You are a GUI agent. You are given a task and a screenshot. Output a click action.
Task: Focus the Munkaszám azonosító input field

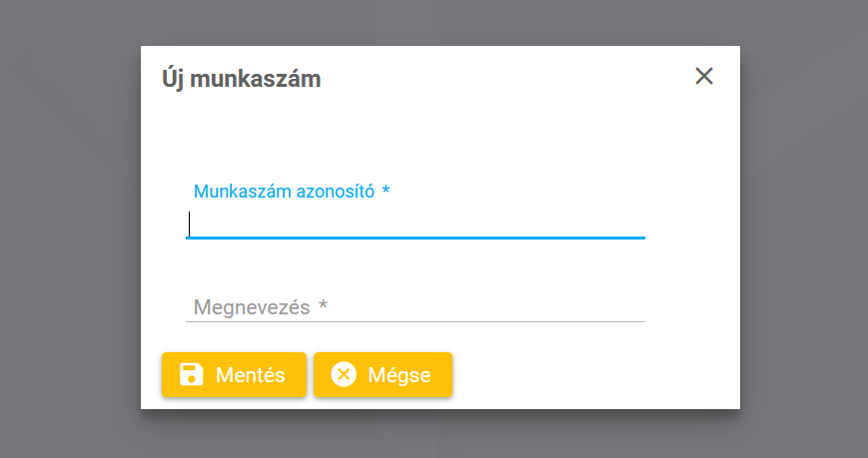coord(416,223)
